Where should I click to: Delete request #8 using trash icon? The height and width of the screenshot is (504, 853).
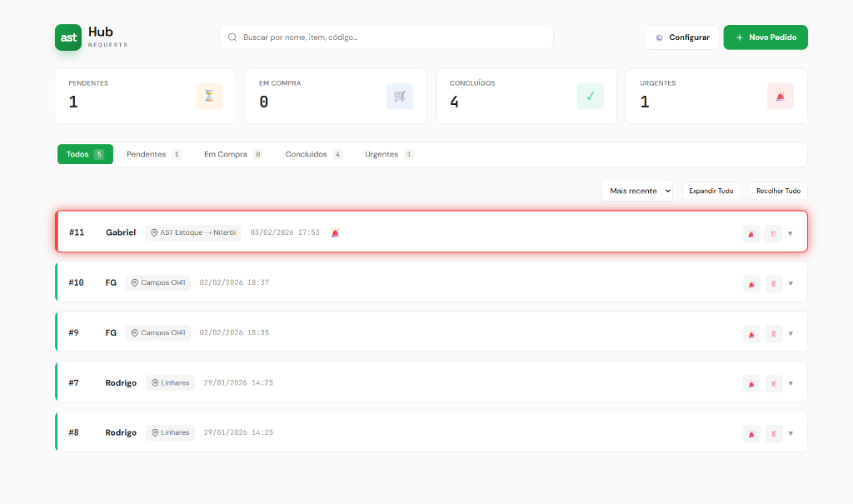773,433
